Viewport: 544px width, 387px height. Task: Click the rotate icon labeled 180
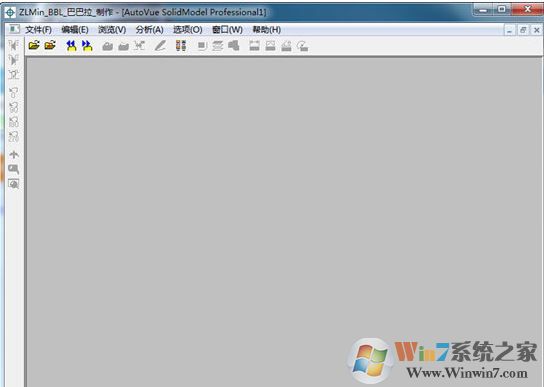coord(14,122)
